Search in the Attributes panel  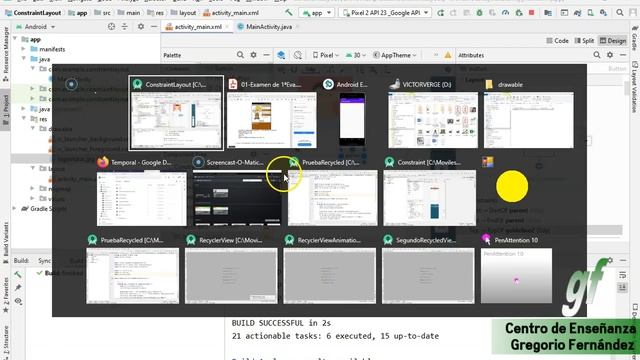tap(597, 55)
